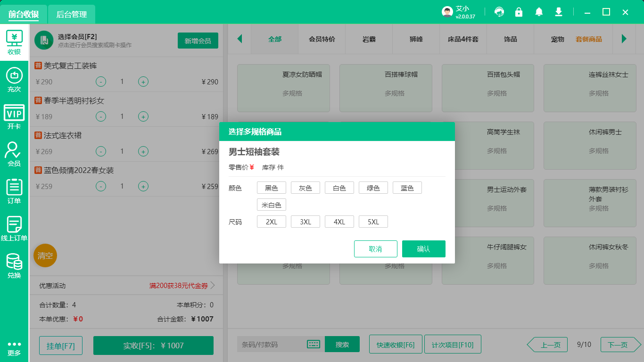The width and height of the screenshot is (644, 362).
Task: Choose the 3XL size option
Action: (305, 221)
